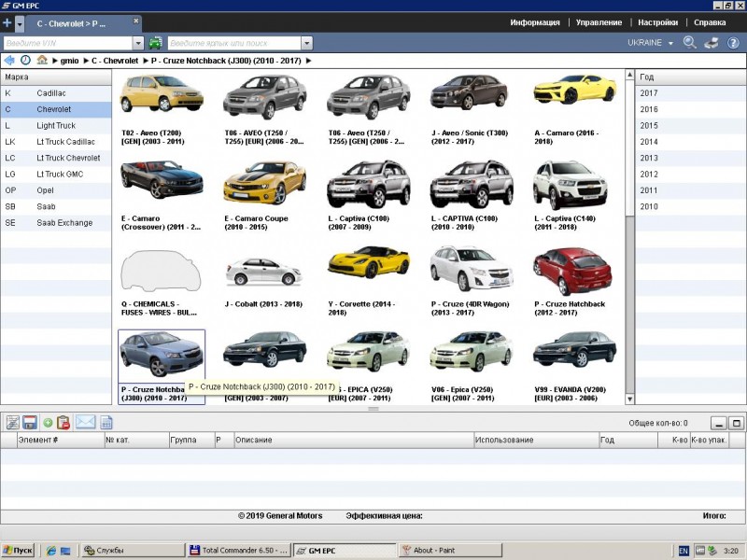This screenshot has height=560, width=747.
Task: Save parts list with floppy icon
Action: (x=30, y=423)
